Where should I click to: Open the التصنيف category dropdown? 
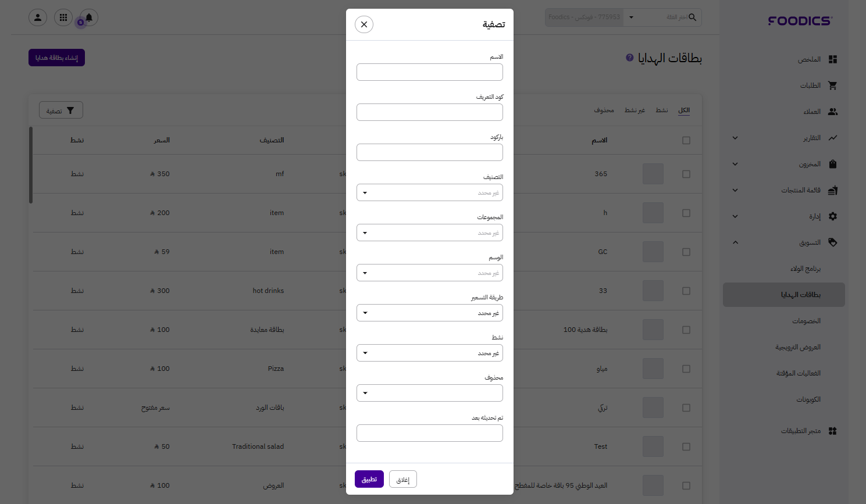tap(429, 192)
